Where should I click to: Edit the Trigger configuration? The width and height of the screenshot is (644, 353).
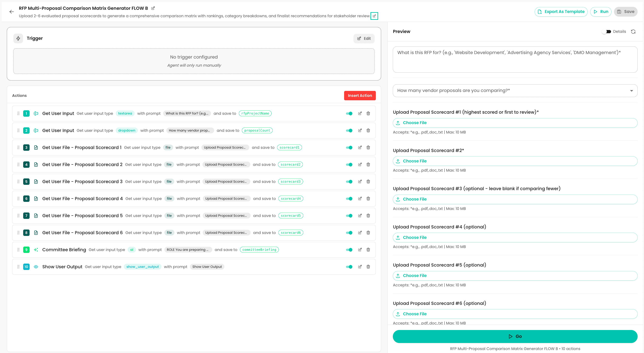tap(364, 38)
